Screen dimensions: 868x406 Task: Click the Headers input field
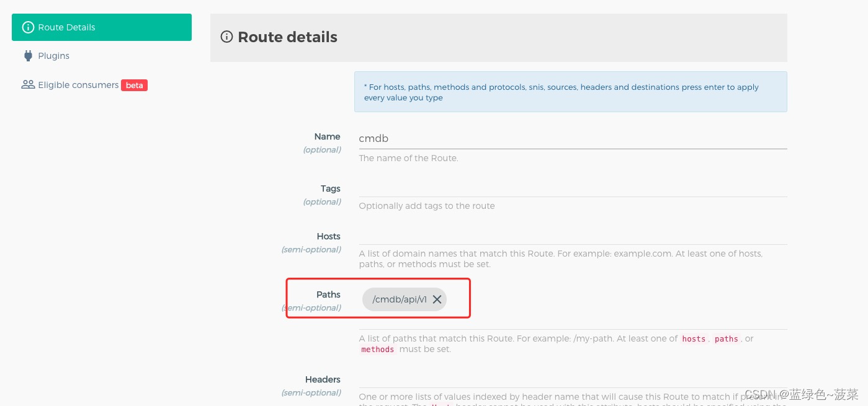pyautogui.click(x=558, y=383)
